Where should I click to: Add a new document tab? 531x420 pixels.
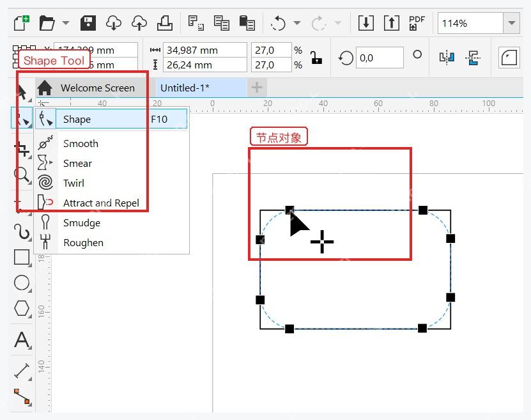[257, 88]
